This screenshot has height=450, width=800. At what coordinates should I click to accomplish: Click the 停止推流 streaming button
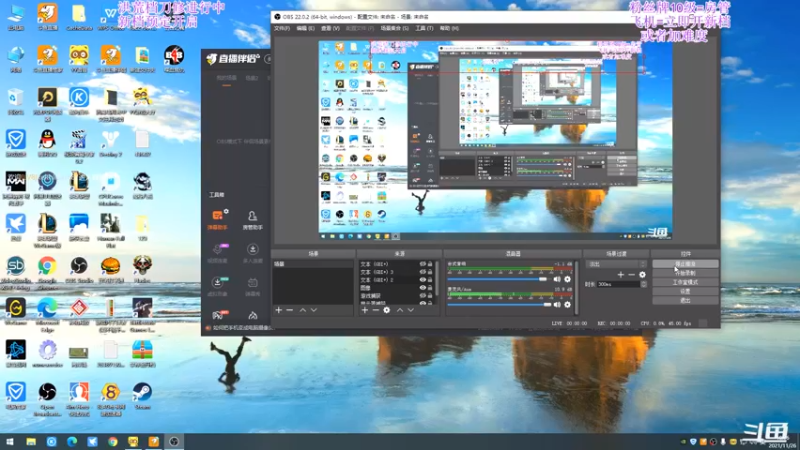coord(685,264)
